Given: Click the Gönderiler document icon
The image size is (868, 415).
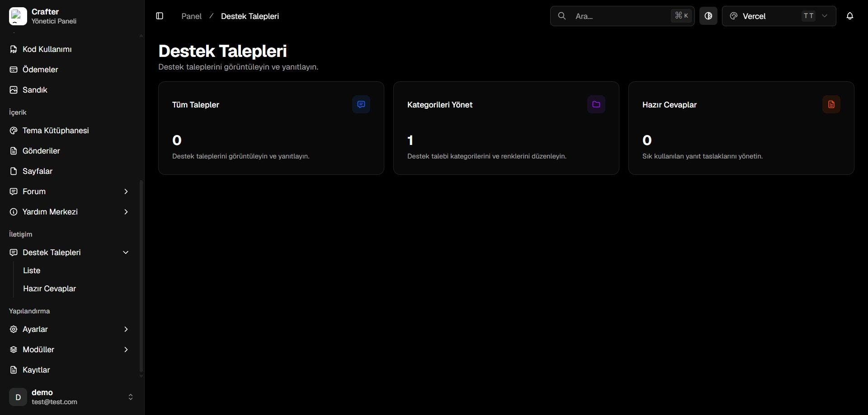Looking at the screenshot, I should tap(14, 151).
